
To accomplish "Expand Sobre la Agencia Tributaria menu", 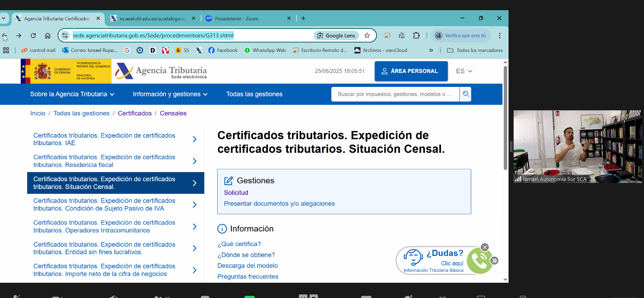I will point(72,94).
